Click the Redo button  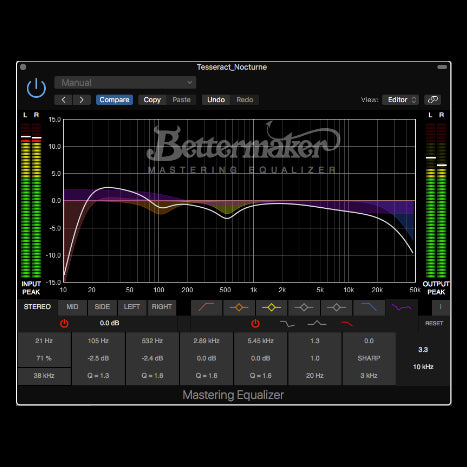click(245, 100)
